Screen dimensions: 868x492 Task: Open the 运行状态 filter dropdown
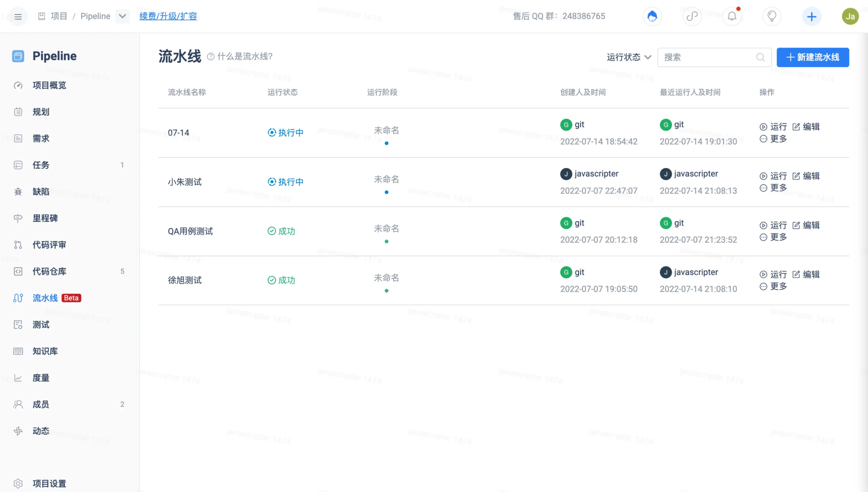(629, 57)
